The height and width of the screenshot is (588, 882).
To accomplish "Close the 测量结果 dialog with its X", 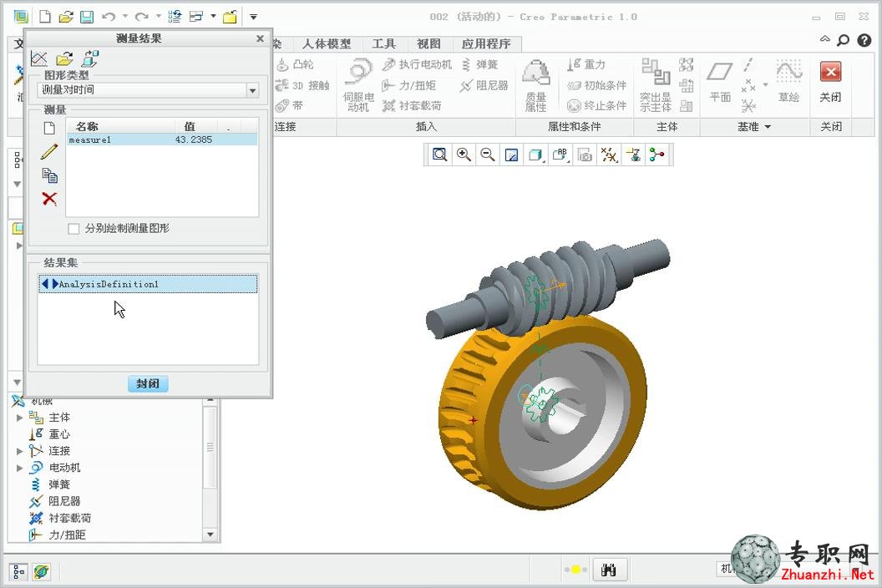I will (x=260, y=38).
